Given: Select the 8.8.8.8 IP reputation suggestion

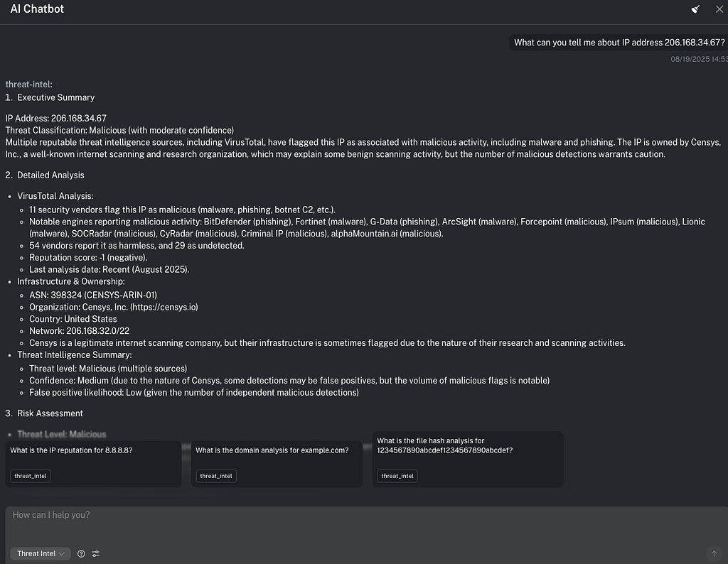Looking at the screenshot, I should pyautogui.click(x=93, y=450).
